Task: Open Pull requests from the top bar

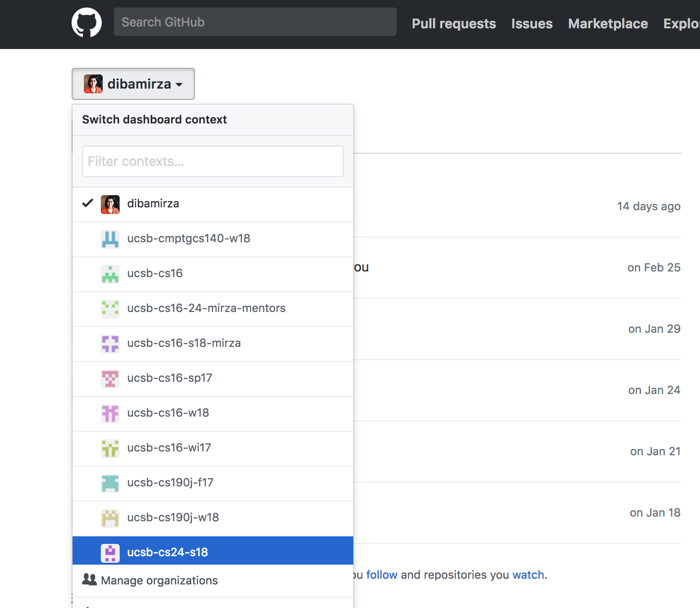Action: (454, 24)
